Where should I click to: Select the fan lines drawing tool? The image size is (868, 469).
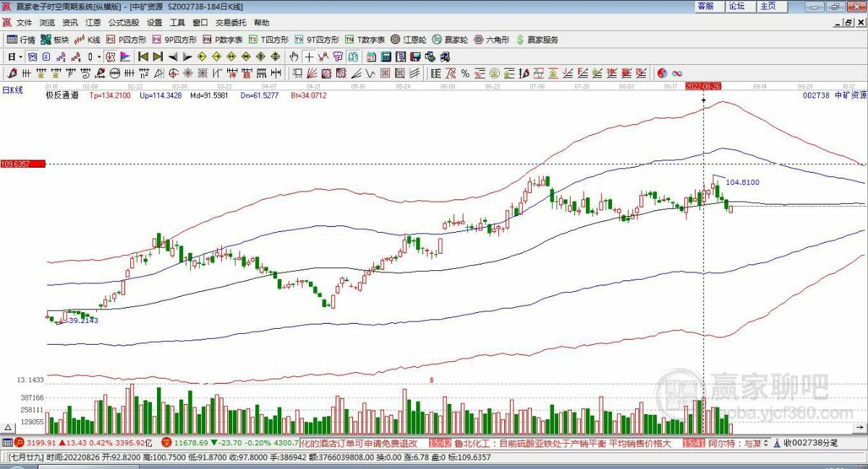click(x=311, y=73)
